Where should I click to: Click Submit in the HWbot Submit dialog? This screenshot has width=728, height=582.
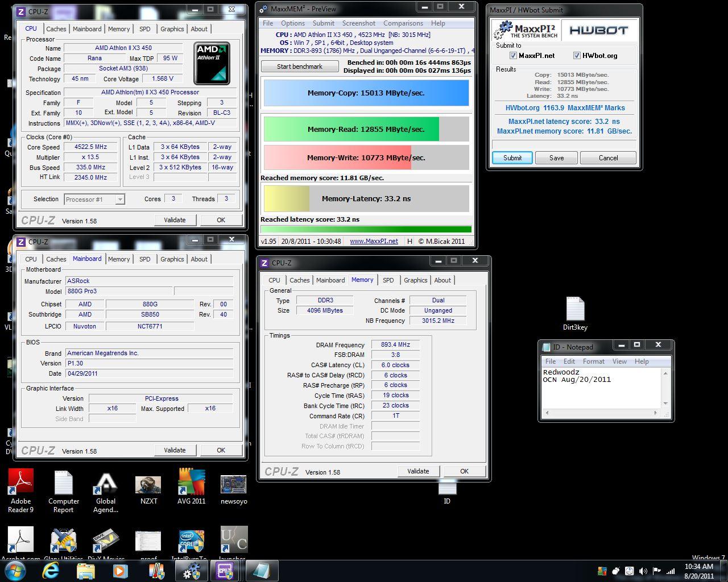click(512, 158)
